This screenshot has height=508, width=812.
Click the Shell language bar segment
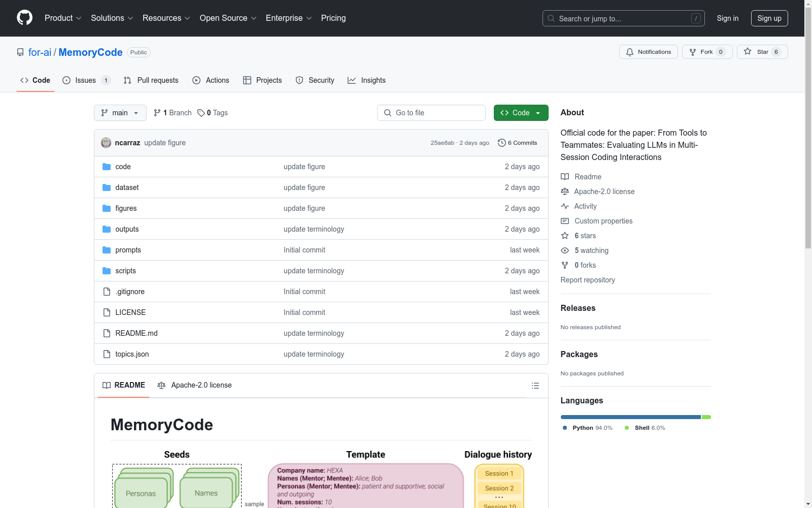tap(706, 417)
